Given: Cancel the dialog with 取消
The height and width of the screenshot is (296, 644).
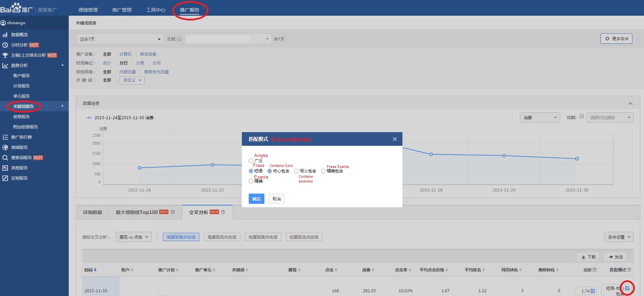Looking at the screenshot, I should pos(277,199).
